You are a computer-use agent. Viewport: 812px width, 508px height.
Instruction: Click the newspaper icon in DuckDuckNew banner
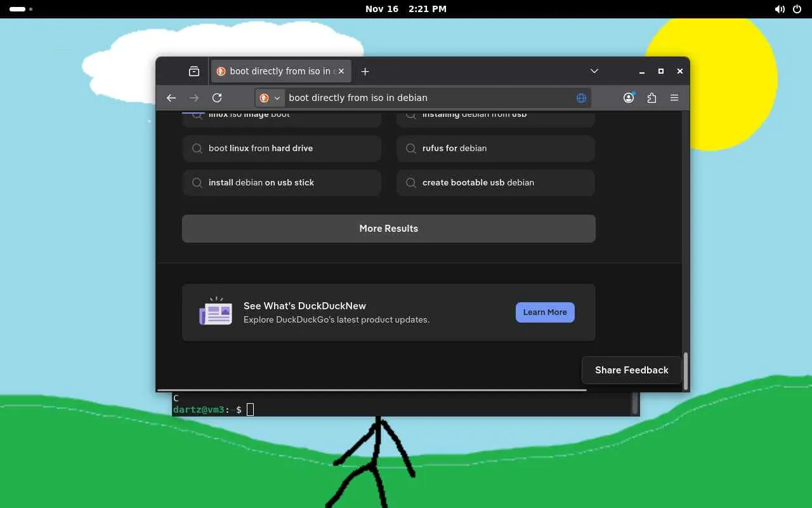[216, 311]
